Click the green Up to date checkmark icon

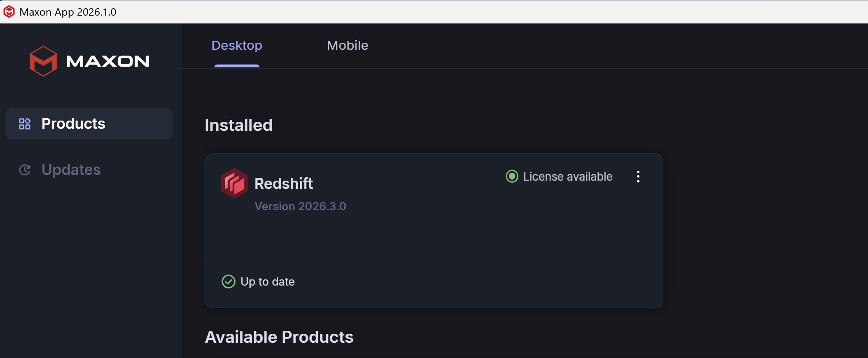click(x=229, y=281)
